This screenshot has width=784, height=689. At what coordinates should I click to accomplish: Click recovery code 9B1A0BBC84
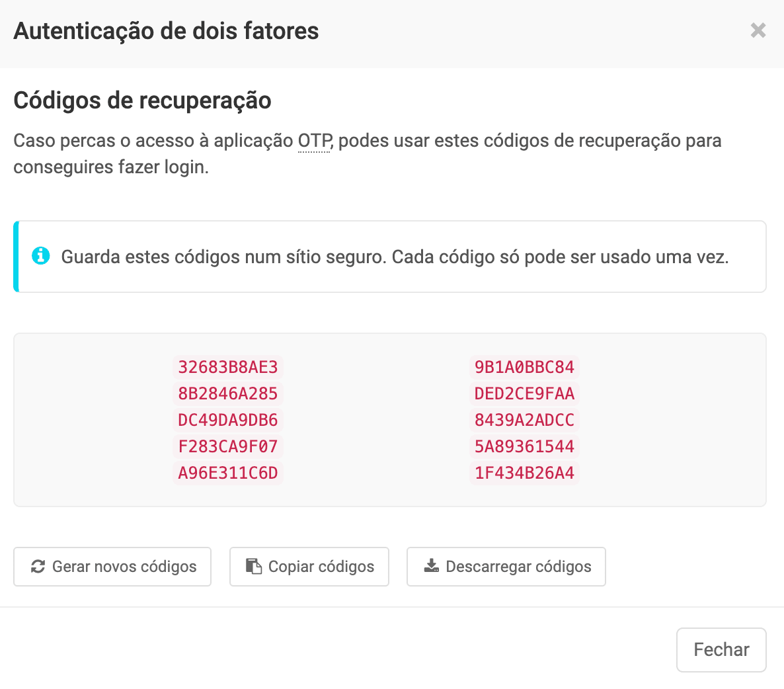click(x=524, y=367)
